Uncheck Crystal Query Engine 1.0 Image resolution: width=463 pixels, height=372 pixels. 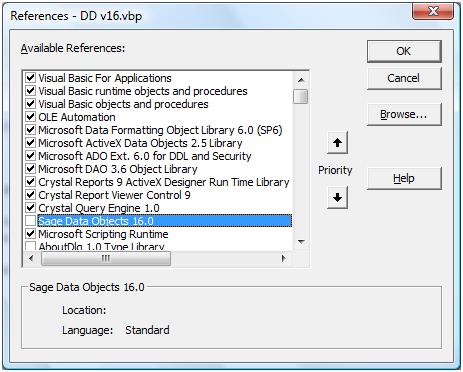tap(30, 208)
